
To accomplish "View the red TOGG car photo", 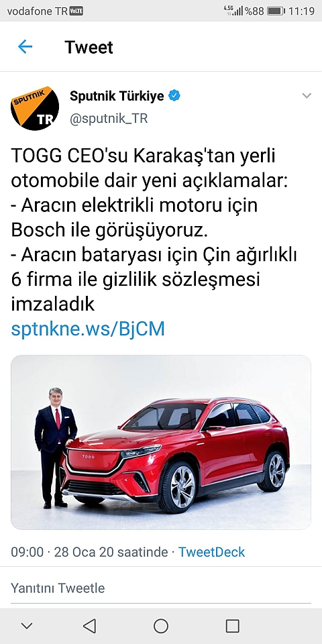I will (x=160, y=442).
